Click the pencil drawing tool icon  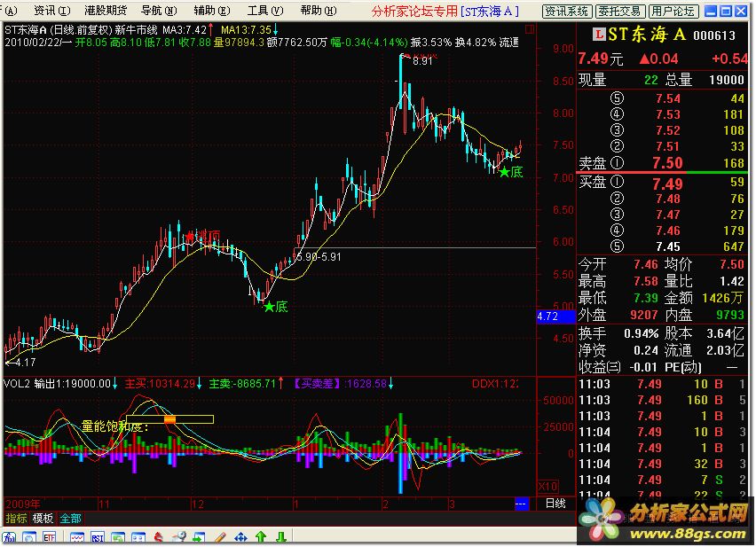pyautogui.click(x=220, y=538)
